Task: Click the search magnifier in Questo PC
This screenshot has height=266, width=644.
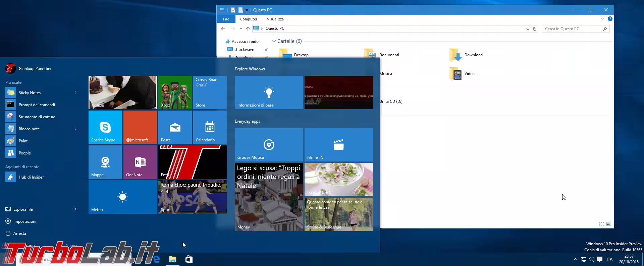Action: (605, 29)
